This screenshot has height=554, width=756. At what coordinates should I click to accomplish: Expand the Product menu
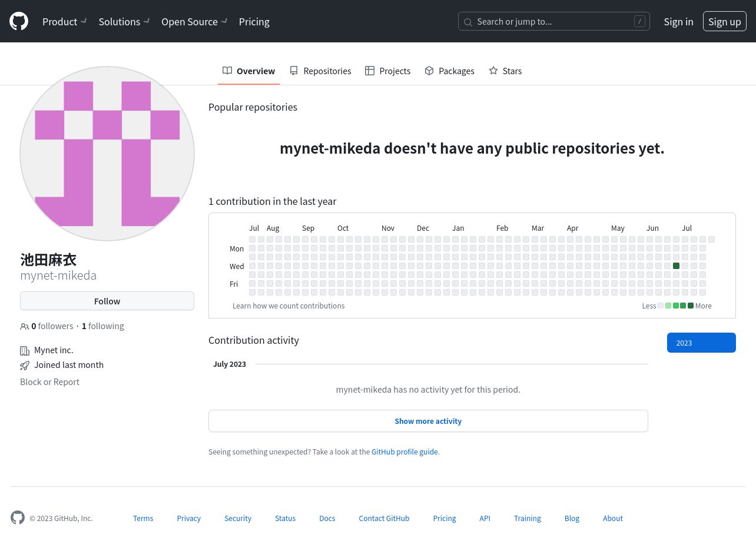point(65,21)
